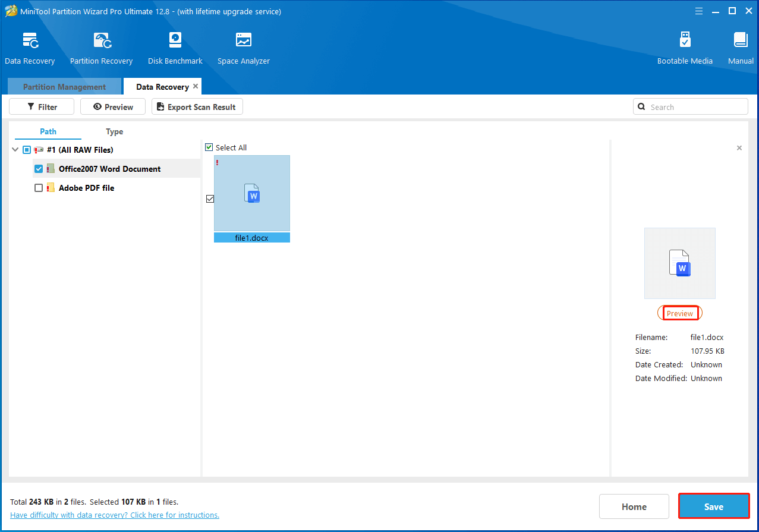Uncheck the Office2007 Word Document checkbox
Screen dimensions: 759x532
pos(39,169)
